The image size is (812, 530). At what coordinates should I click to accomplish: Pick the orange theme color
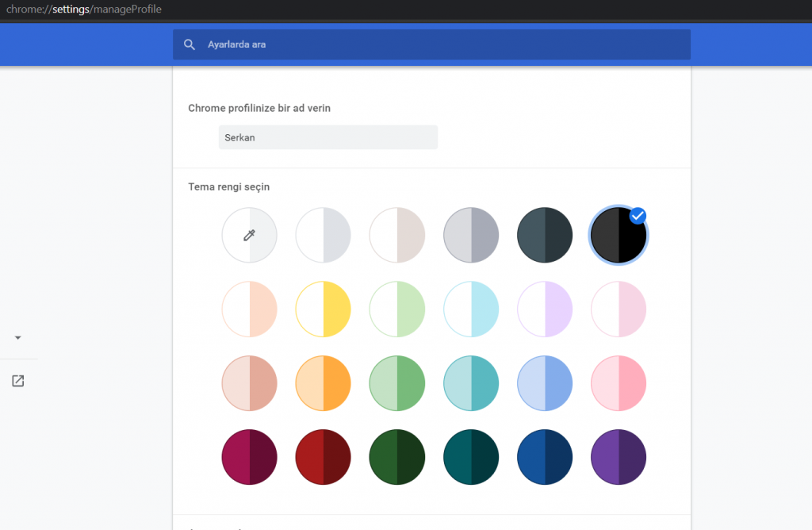324,383
